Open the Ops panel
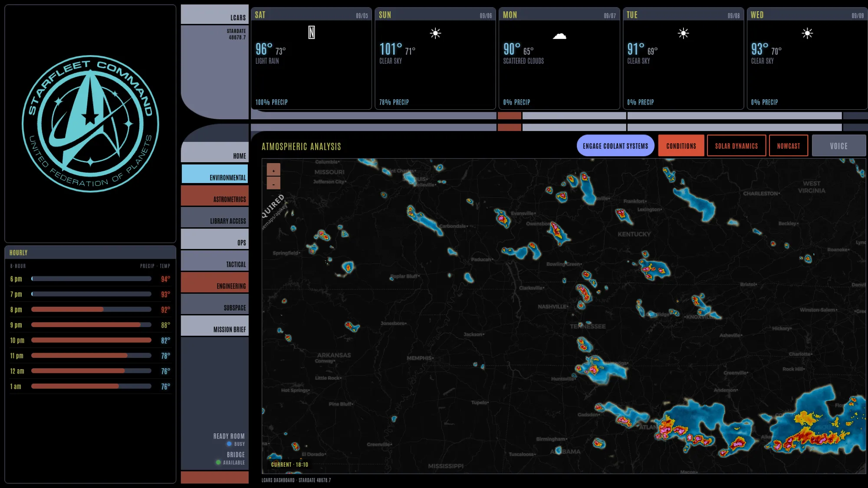The width and height of the screenshot is (868, 488). 215,239
